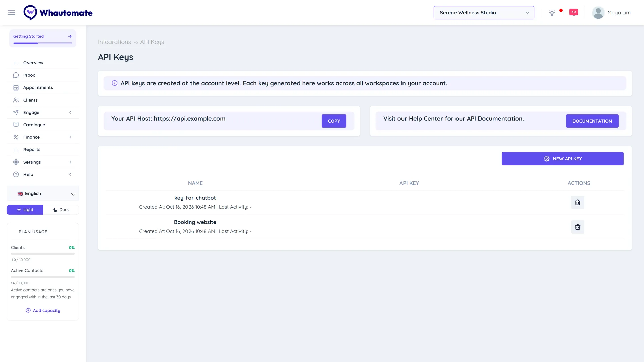Copy the API host URL
The image size is (644, 362).
click(334, 121)
